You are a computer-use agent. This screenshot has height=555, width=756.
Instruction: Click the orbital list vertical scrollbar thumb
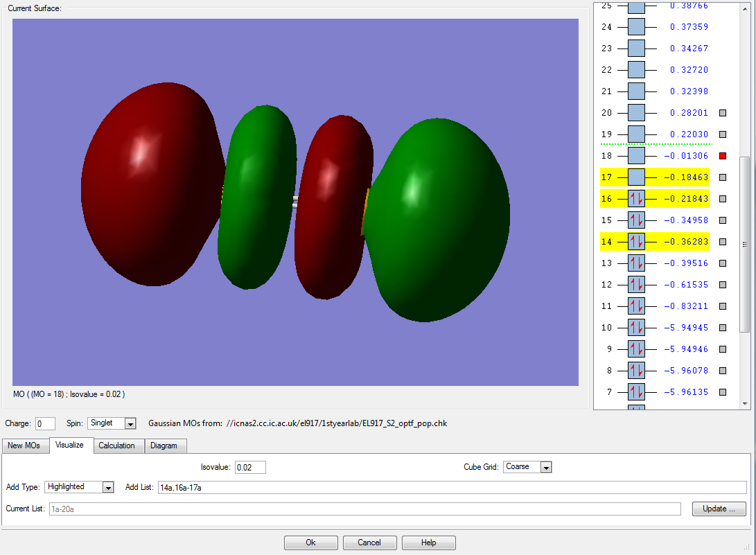coord(745,243)
